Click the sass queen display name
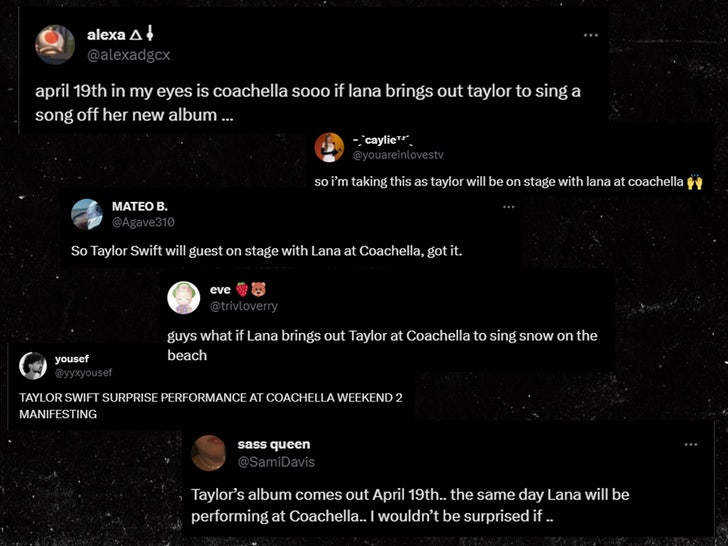This screenshot has width=728, height=546. point(274,444)
